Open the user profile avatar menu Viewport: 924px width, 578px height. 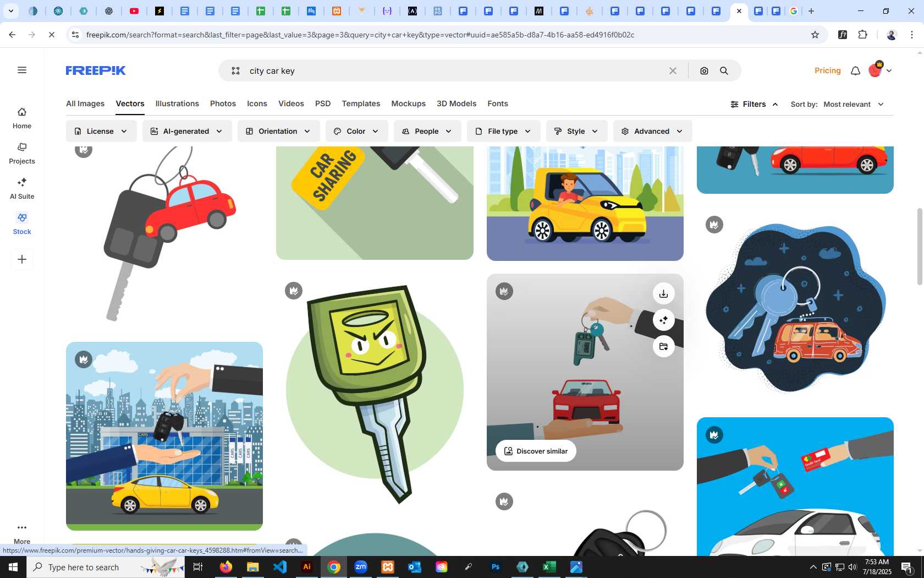pyautogui.click(x=879, y=70)
